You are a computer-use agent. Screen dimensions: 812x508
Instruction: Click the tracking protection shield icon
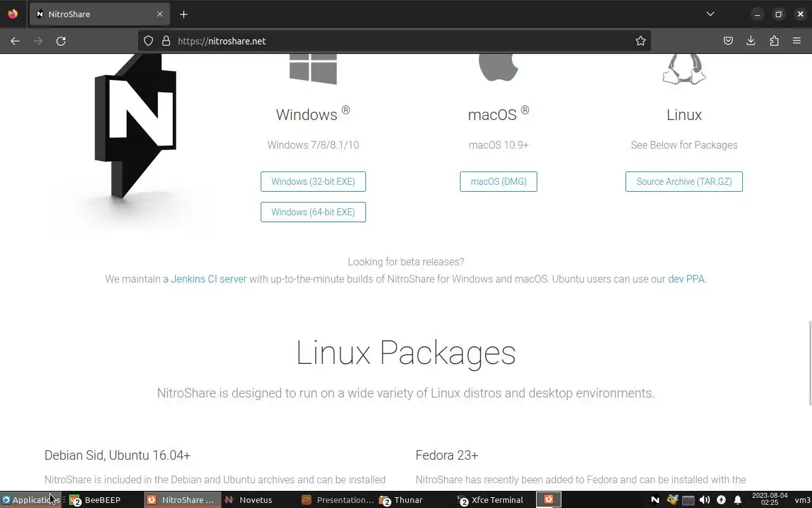(x=148, y=41)
